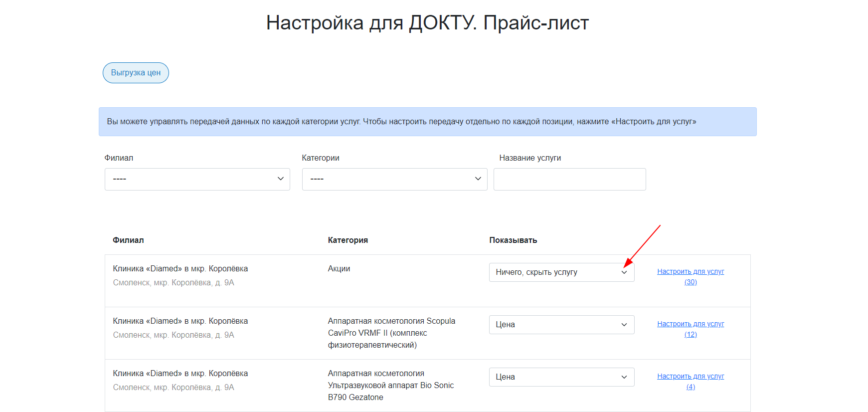Click the blue info banner text

[401, 122]
